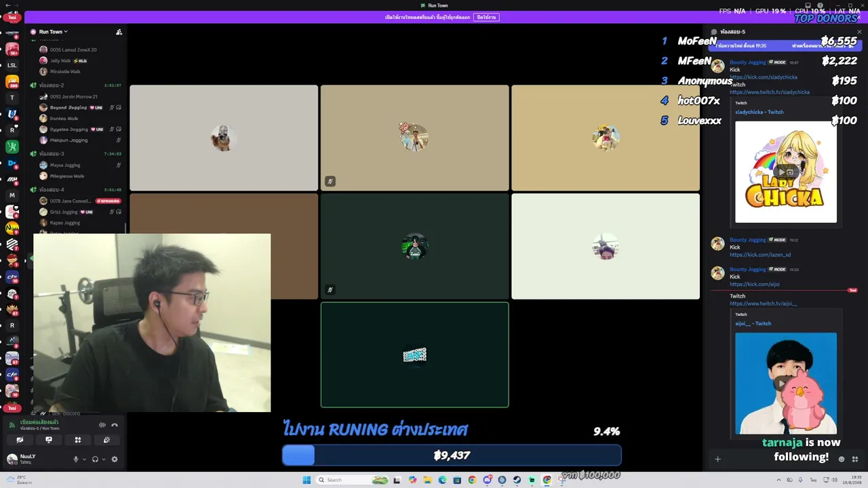Select voice channel ห้องสอบ-2
Viewport: 868px width, 488px height.
52,85
